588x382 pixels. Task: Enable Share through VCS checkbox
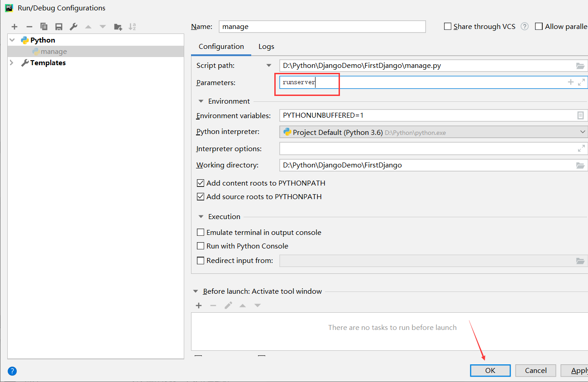pyautogui.click(x=448, y=26)
